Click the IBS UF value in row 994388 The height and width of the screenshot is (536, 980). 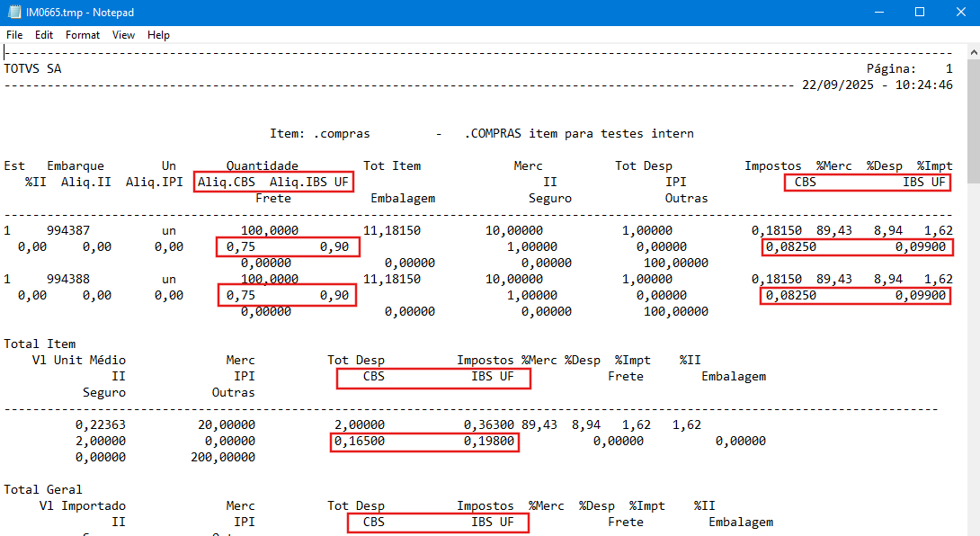pyautogui.click(x=920, y=296)
